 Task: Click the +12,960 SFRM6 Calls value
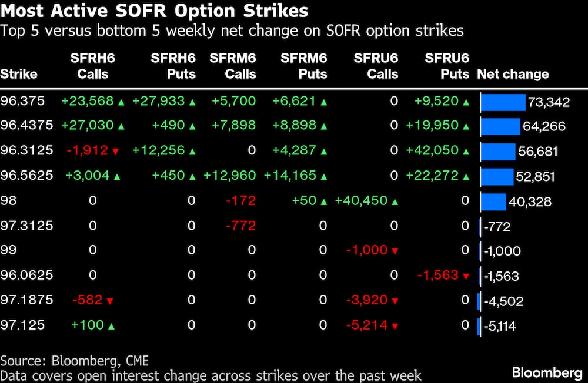pos(230,175)
